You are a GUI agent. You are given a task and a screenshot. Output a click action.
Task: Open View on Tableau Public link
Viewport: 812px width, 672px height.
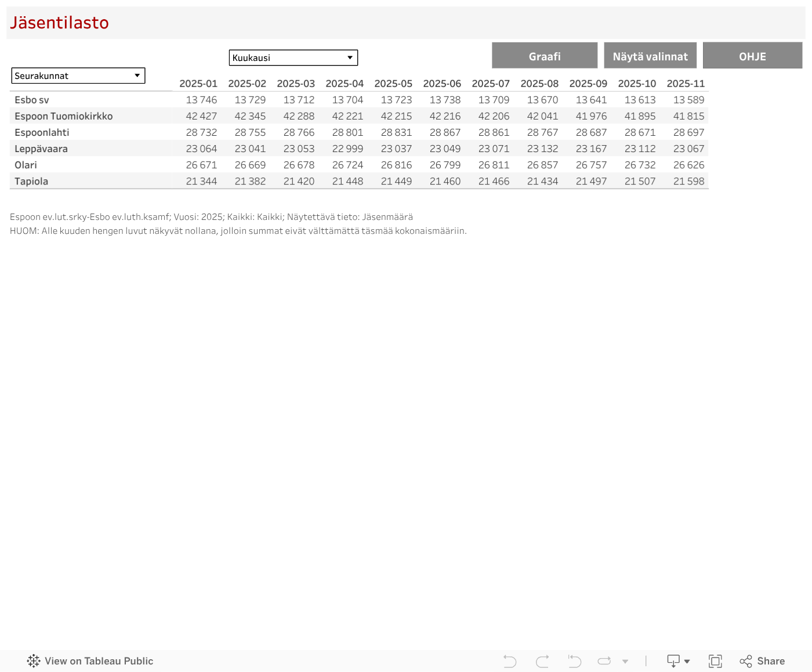click(99, 661)
